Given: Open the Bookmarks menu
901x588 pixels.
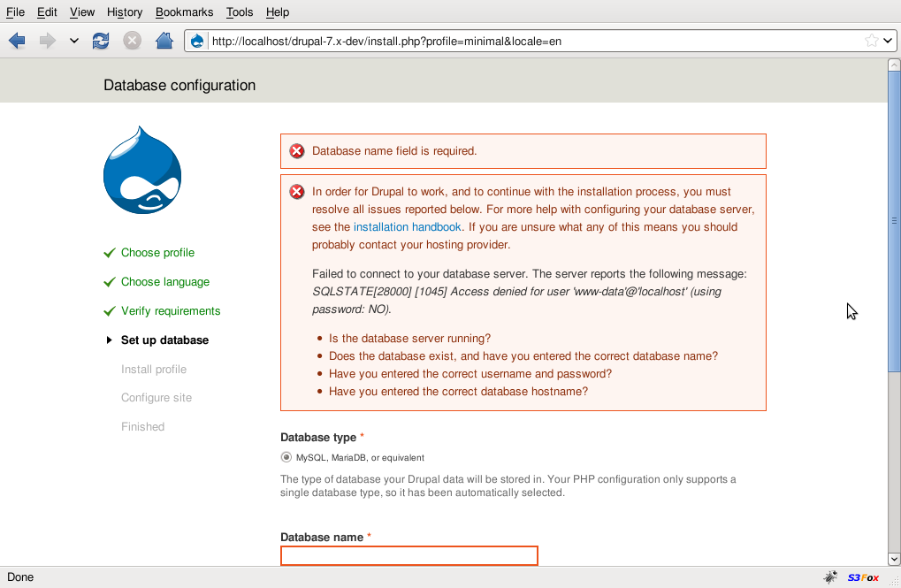Looking at the screenshot, I should pos(184,12).
